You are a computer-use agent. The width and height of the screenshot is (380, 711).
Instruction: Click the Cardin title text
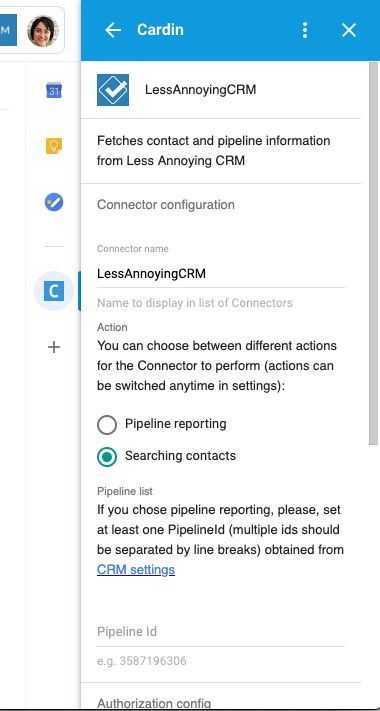[161, 30]
